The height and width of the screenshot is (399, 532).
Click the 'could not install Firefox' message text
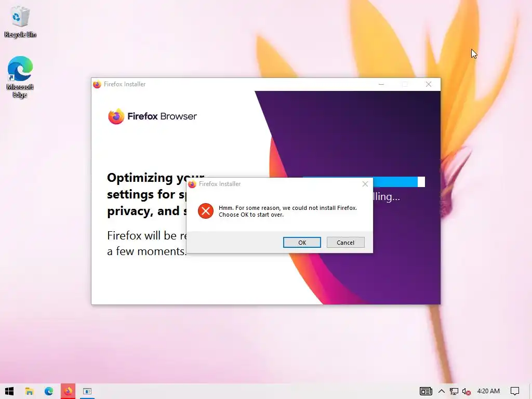pos(288,211)
